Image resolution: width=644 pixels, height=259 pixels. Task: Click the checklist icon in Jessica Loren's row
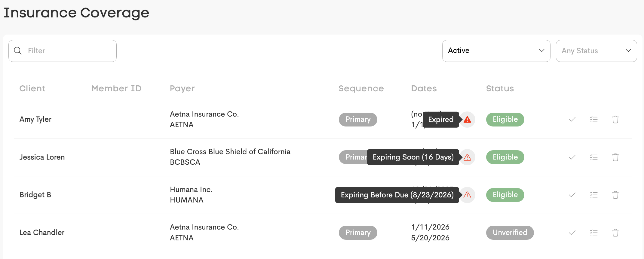[593, 157]
